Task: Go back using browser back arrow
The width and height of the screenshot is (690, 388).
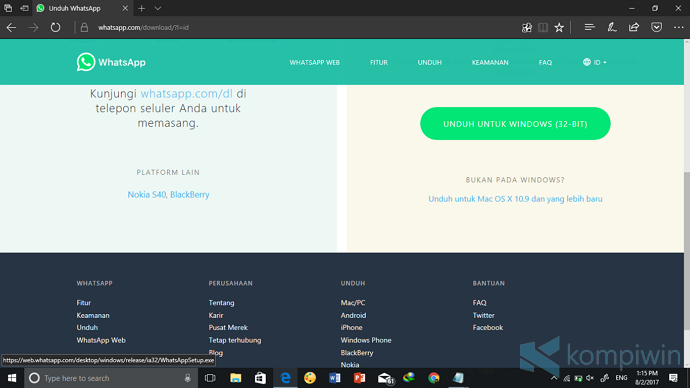Action: tap(11, 27)
